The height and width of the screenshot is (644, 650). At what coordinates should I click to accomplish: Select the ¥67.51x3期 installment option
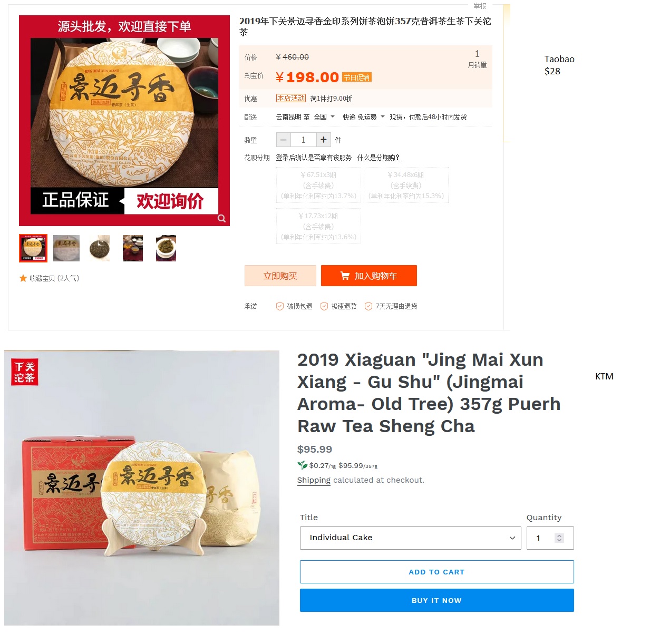point(318,186)
